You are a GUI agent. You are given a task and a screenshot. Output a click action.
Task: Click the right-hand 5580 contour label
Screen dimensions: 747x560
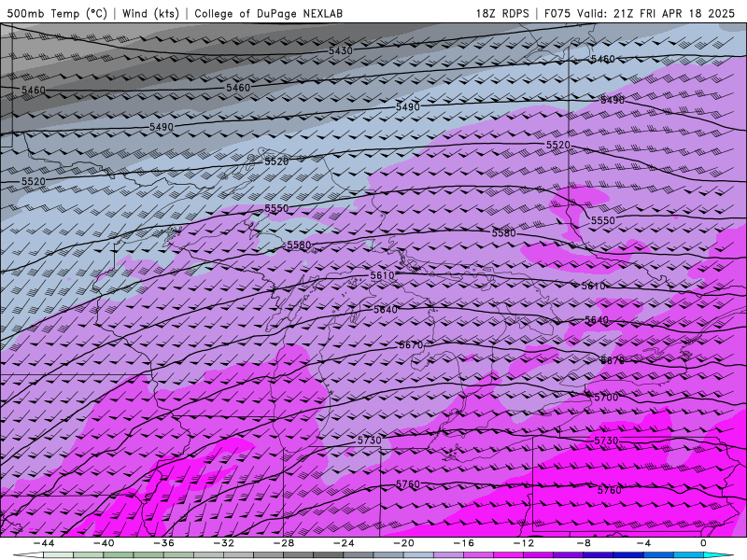click(x=503, y=232)
